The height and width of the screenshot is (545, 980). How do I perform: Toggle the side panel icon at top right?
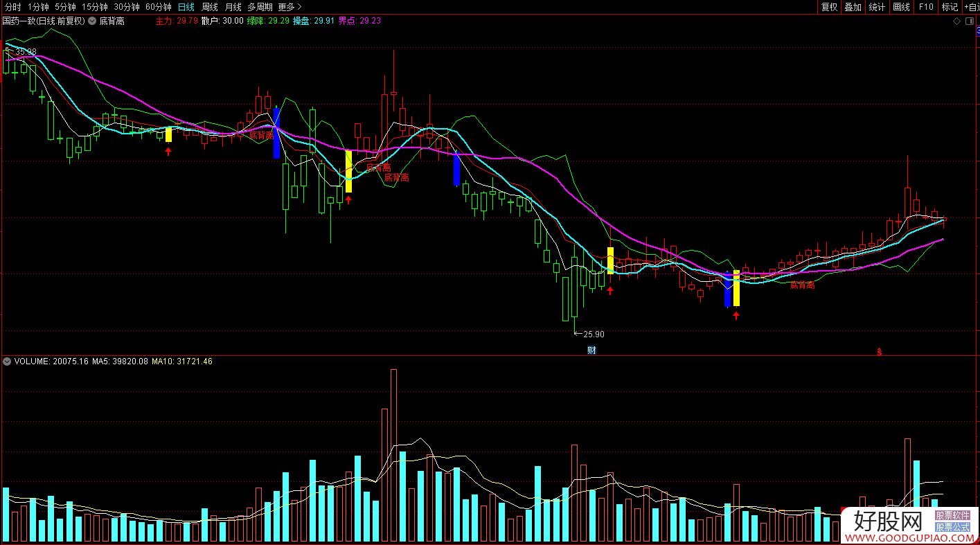pos(971,21)
